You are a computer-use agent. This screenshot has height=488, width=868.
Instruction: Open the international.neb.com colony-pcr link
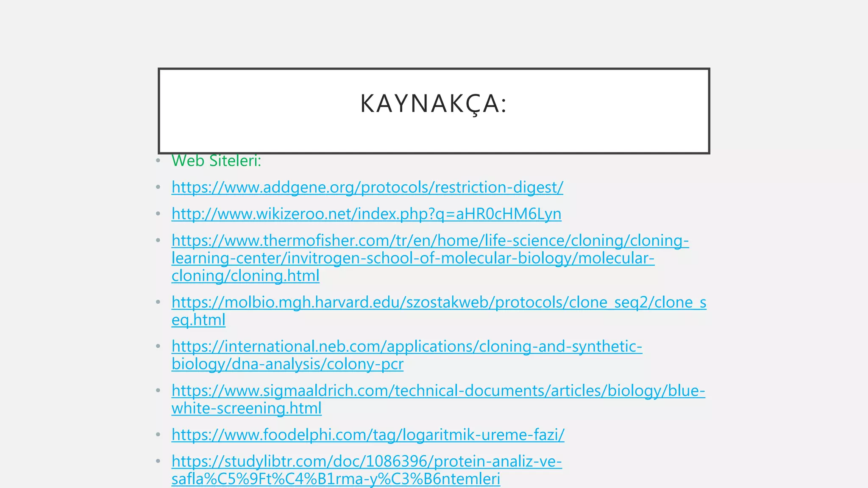point(406,347)
